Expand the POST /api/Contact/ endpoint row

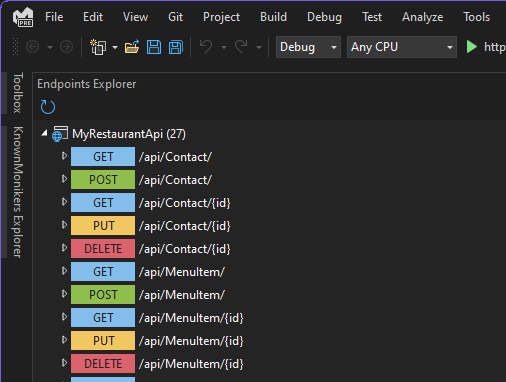coord(64,179)
